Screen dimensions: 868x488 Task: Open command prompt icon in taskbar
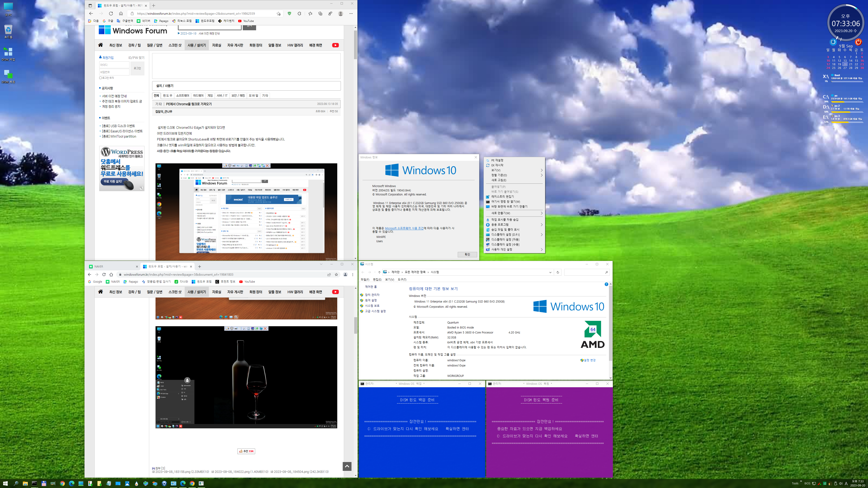34,483
